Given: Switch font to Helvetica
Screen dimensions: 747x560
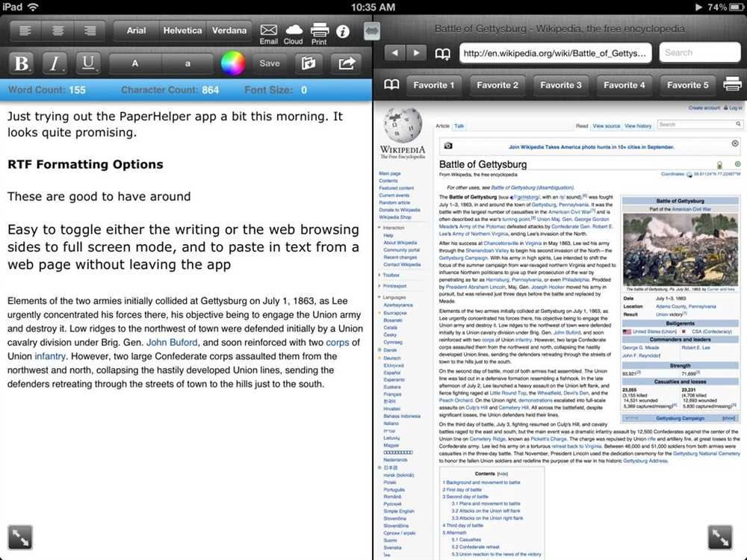Looking at the screenshot, I should coord(182,31).
